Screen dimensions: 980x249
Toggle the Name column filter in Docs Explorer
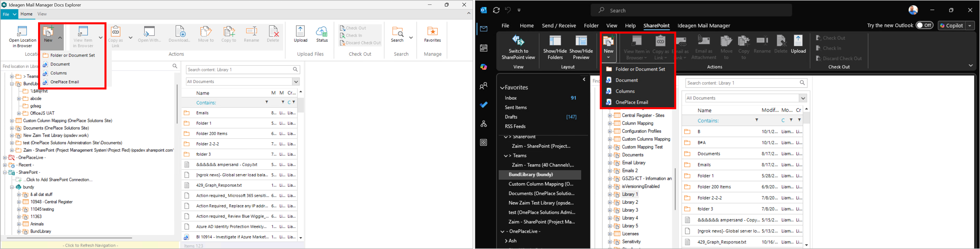tap(267, 102)
